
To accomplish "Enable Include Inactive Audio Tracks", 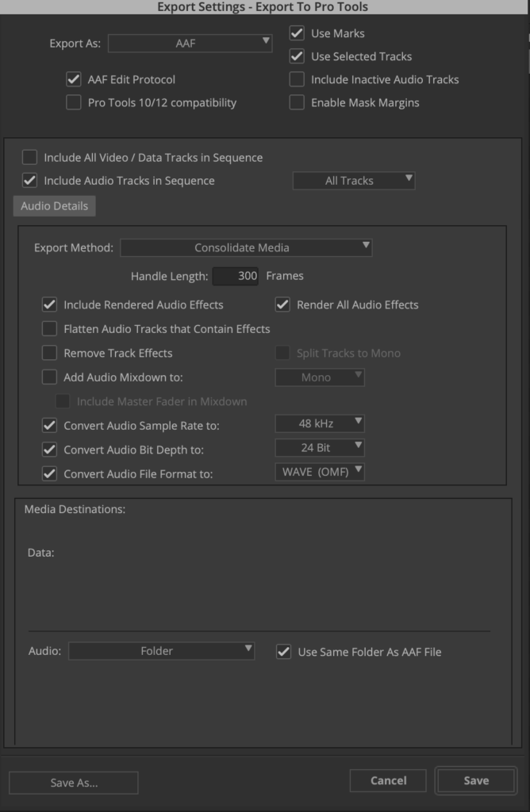I will tap(297, 79).
